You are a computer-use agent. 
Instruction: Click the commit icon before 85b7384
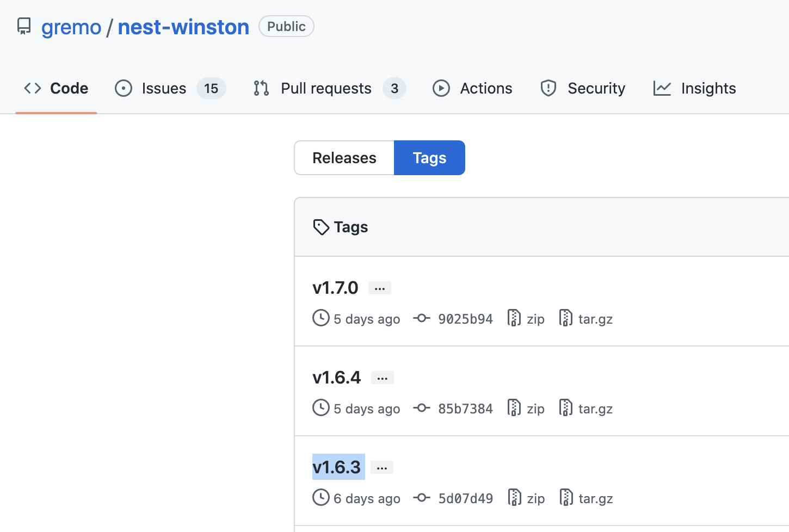tap(422, 408)
